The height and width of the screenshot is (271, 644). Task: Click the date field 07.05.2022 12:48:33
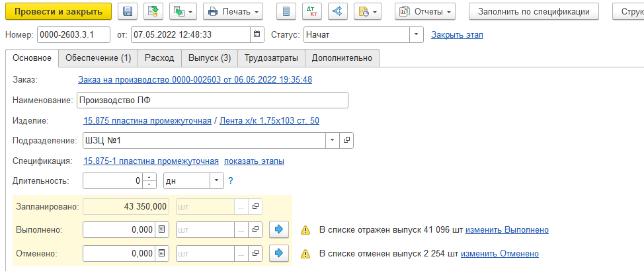point(190,35)
